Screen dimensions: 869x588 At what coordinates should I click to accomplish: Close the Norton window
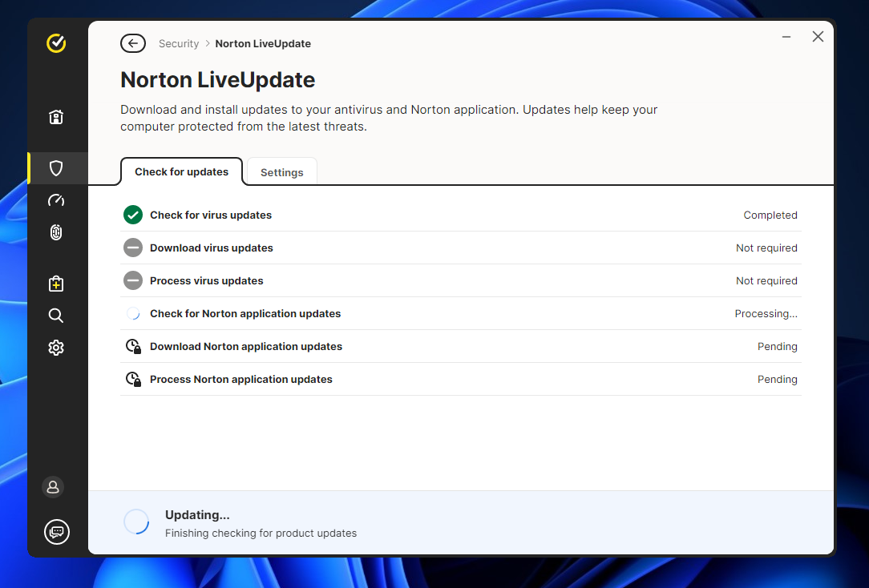coord(818,37)
